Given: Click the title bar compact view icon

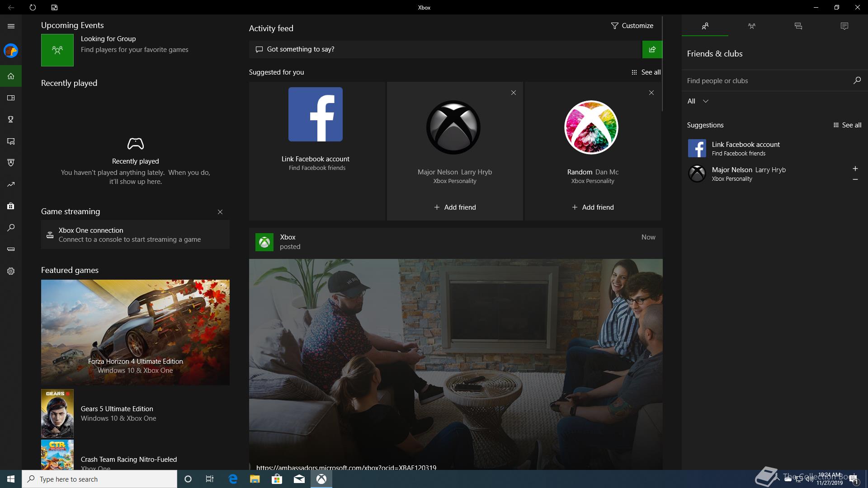Looking at the screenshot, I should click(x=54, y=7).
